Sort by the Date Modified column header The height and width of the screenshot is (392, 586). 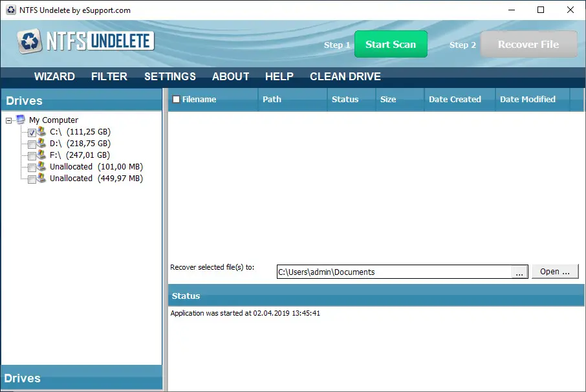[x=532, y=100]
